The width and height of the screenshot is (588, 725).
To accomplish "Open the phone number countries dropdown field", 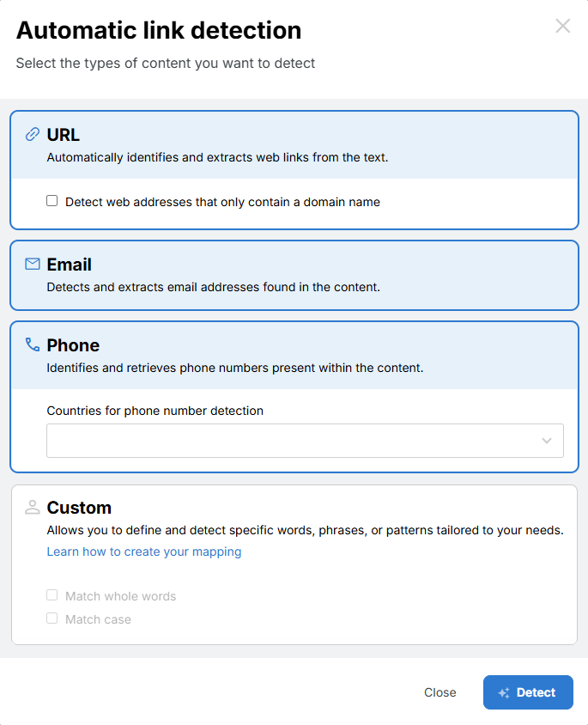I will point(292,441).
